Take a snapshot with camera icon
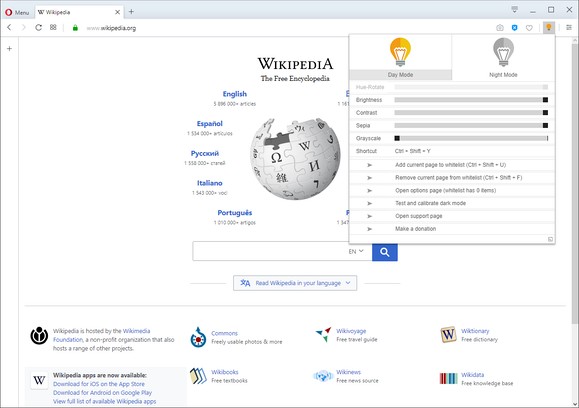 500,28
